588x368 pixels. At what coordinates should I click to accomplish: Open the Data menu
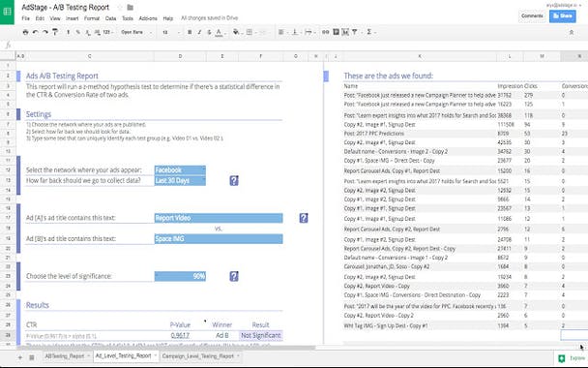click(110, 18)
